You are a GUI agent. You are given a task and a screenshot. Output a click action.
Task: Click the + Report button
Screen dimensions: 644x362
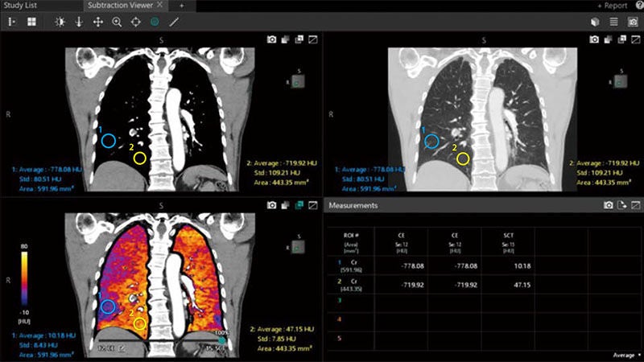pos(612,6)
